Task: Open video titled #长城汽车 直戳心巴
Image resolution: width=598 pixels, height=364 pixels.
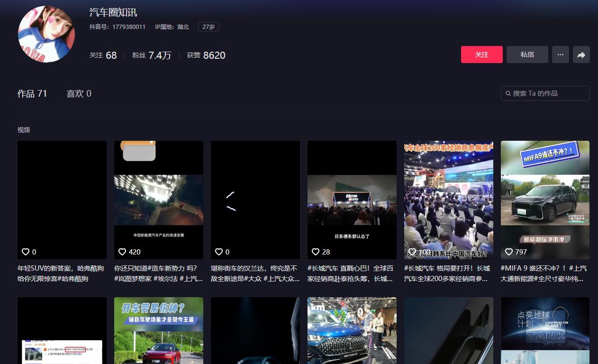Action: [x=351, y=273]
